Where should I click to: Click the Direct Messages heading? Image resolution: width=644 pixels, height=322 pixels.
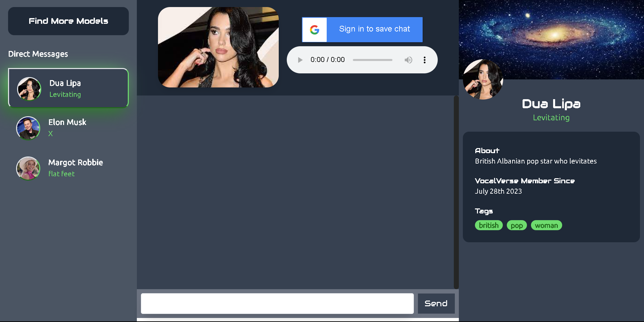[x=38, y=54]
